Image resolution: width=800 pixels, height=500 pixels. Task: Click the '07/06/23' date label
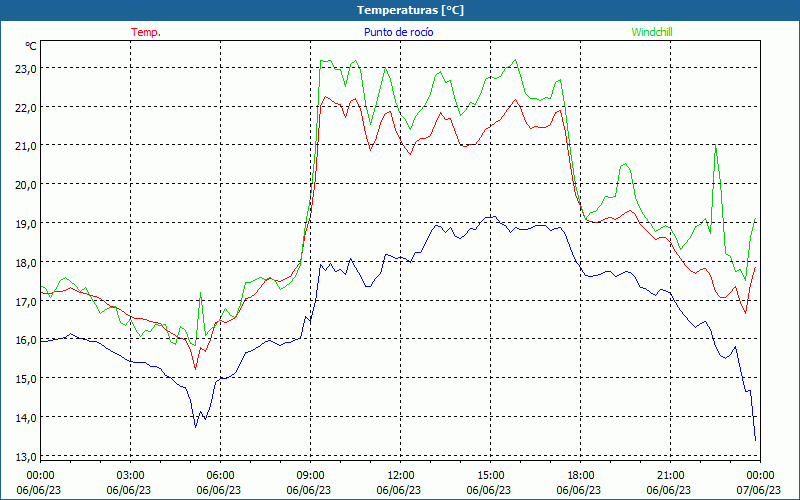(x=759, y=490)
